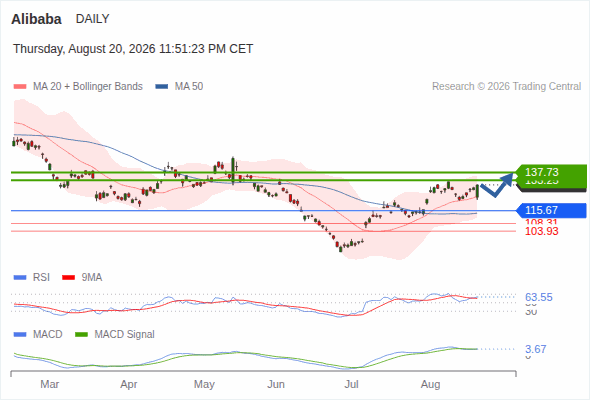590x400 pixels.
Task: Click the RSI value 63.55 label
Action: coord(539,297)
